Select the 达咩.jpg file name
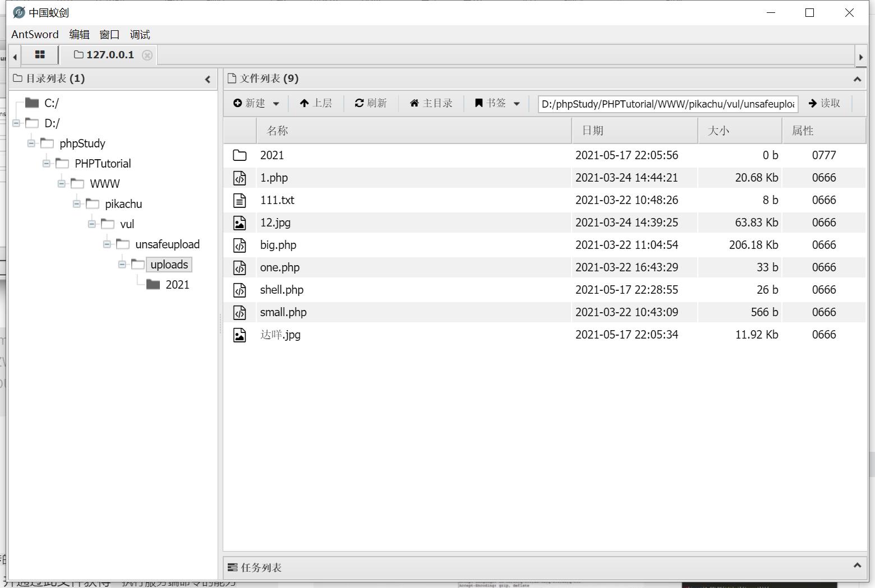 pyautogui.click(x=280, y=335)
